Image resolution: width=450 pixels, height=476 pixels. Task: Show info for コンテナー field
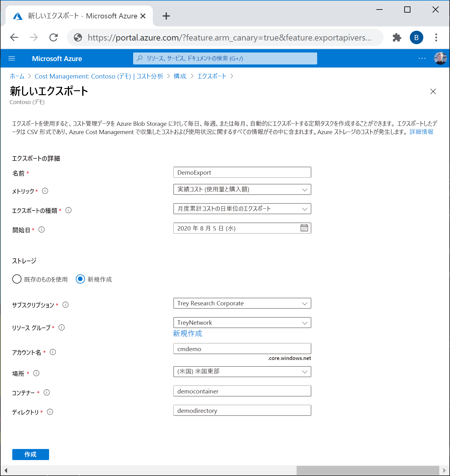point(47,393)
